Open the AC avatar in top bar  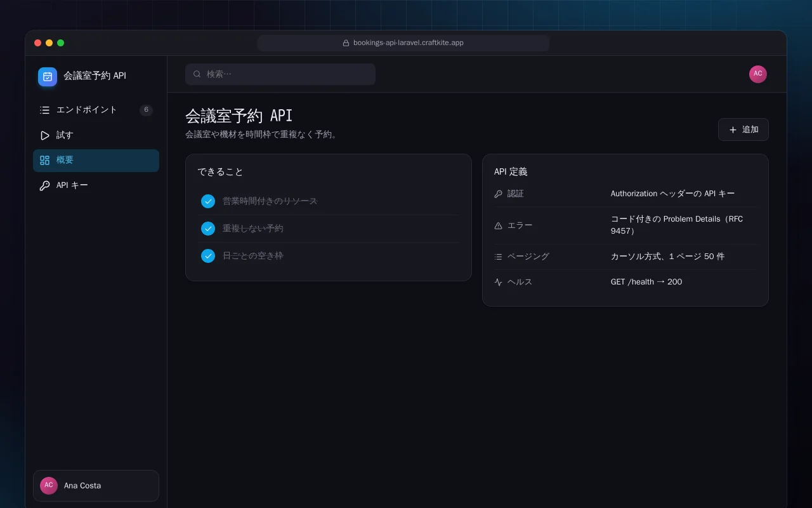click(x=758, y=74)
